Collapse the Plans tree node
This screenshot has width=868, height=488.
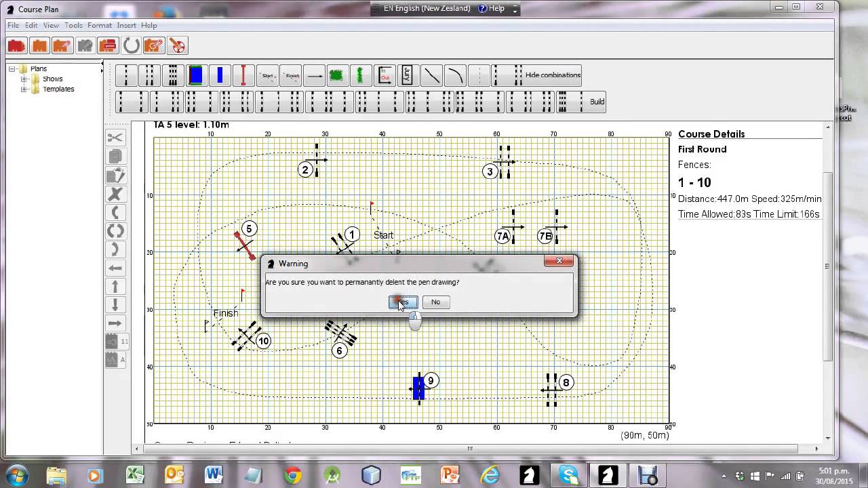coord(12,69)
